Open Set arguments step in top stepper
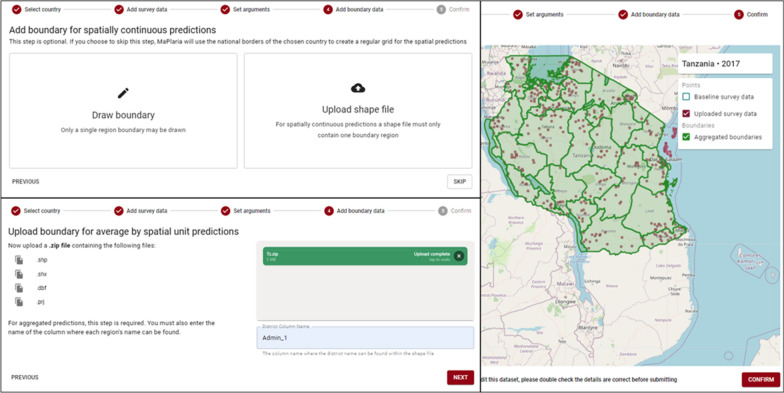This screenshot has width=784, height=393. click(245, 10)
